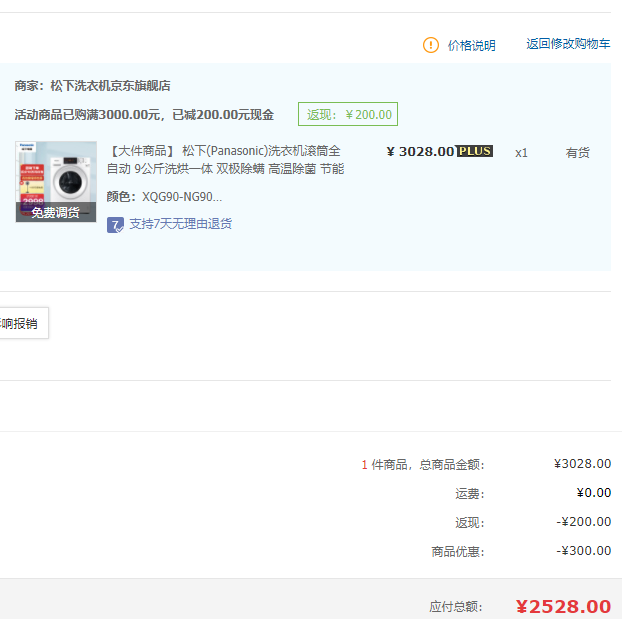Open the 价格说明 link
622x619 pixels.
tap(472, 46)
